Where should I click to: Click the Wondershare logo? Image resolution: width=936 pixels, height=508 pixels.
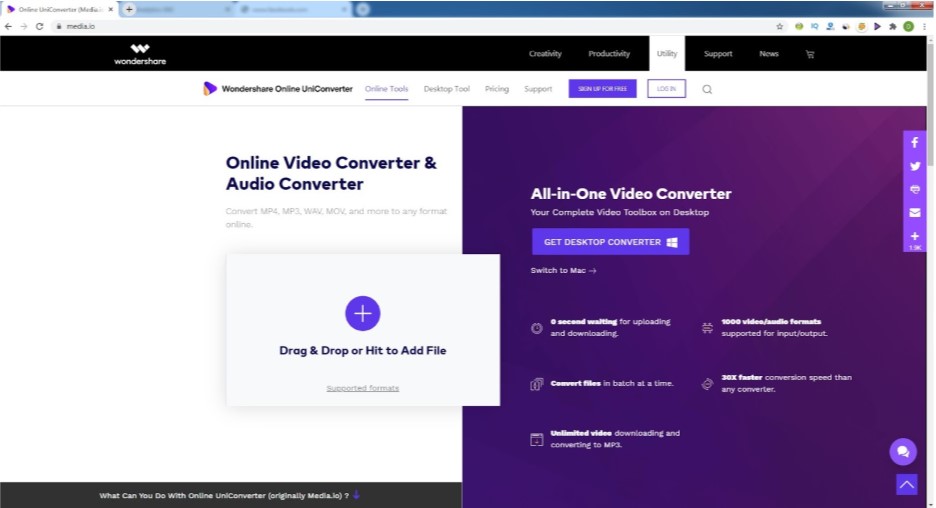pyautogui.click(x=140, y=54)
